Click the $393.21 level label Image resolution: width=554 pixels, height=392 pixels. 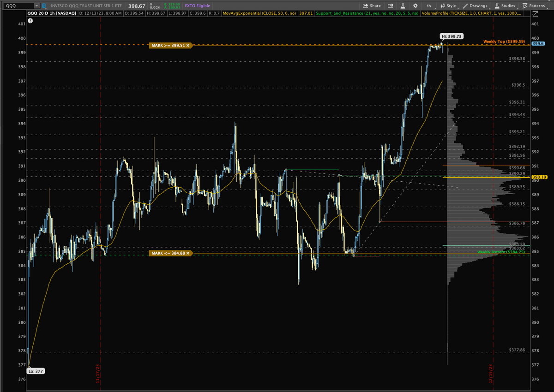coord(517,132)
